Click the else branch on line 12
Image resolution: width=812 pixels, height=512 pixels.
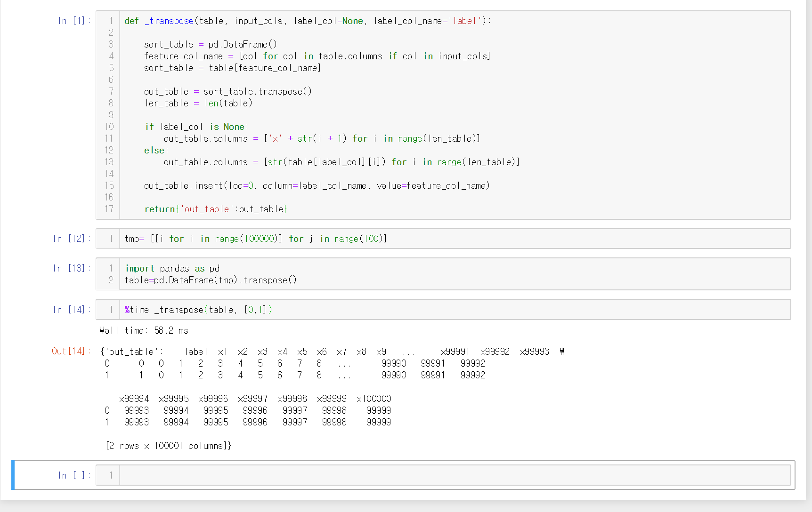[x=155, y=150]
